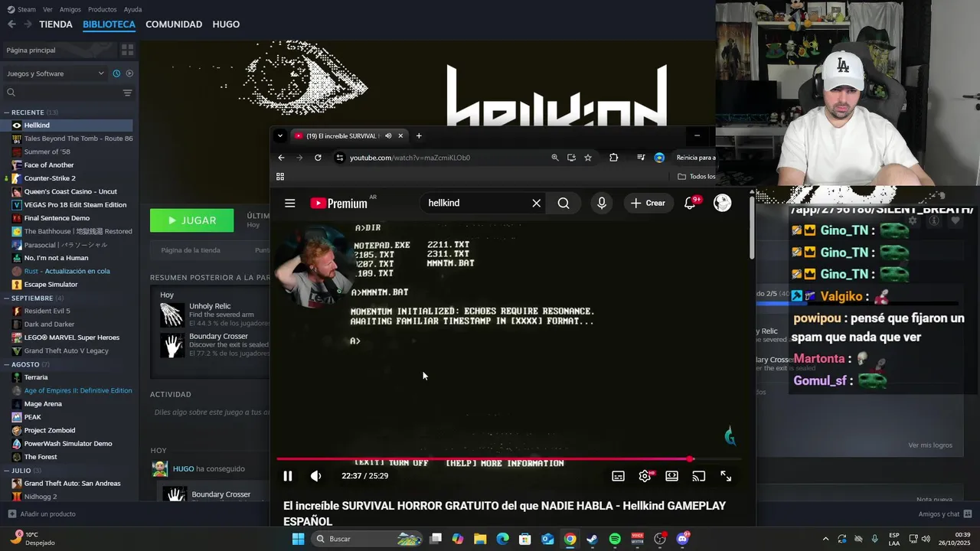Seek using the red video progress bar
This screenshot has height=551, width=980.
pos(508,459)
